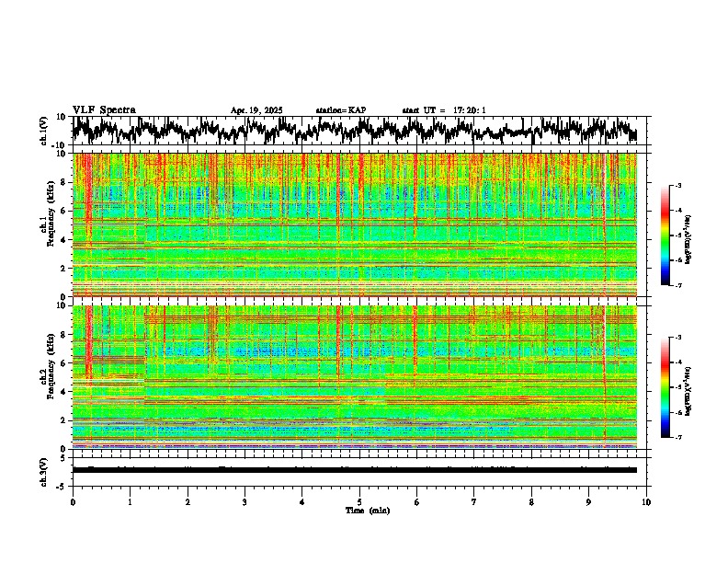This screenshot has height=563, width=728.
Task: Click time axis tick label "0"
Action: 73,502
